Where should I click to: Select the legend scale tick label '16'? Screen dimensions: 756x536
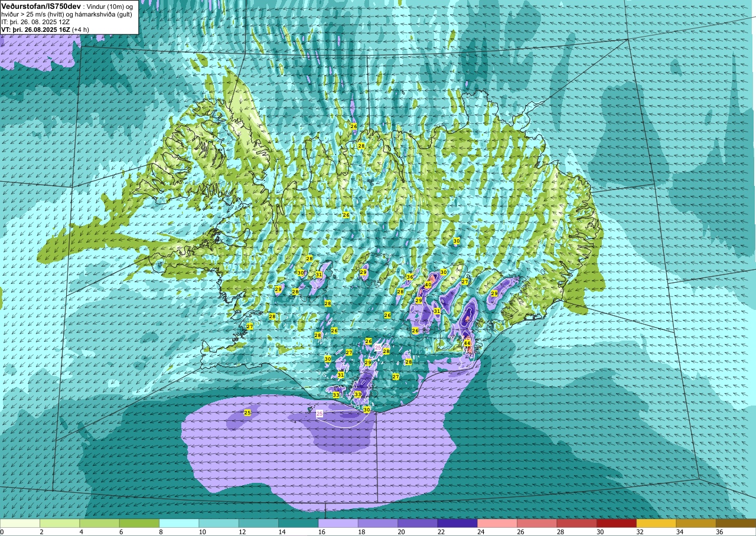(322, 532)
